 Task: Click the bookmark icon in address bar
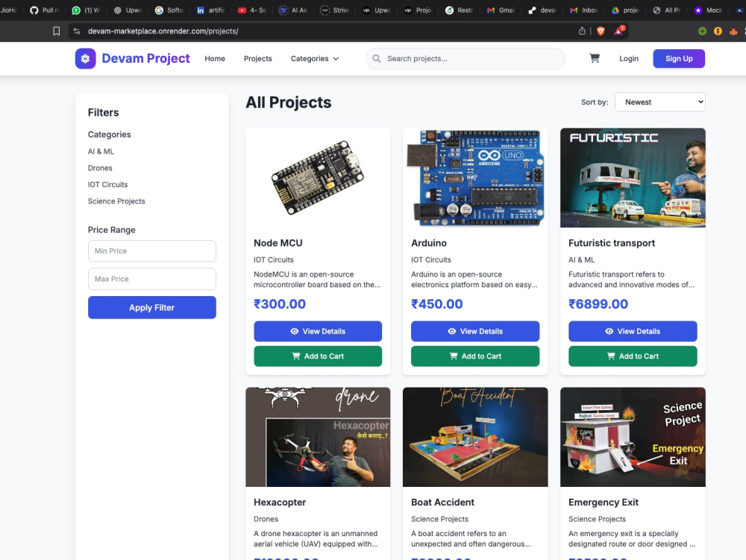tap(56, 31)
